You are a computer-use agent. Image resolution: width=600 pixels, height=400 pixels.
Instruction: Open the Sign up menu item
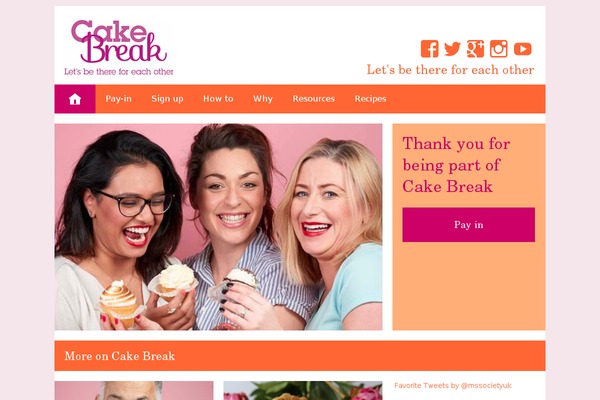coord(167,99)
